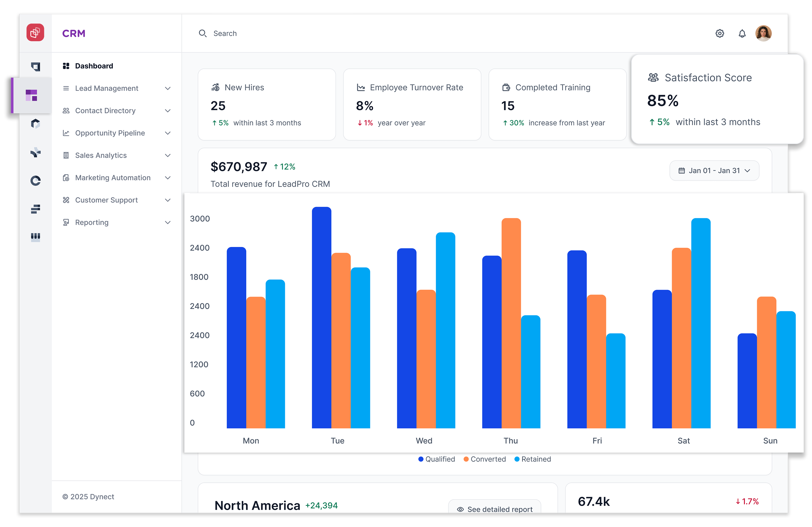Image resolution: width=812 pixels, height=527 pixels.
Task: Click the highlighted purple app icon in the rail
Action: coord(31,95)
